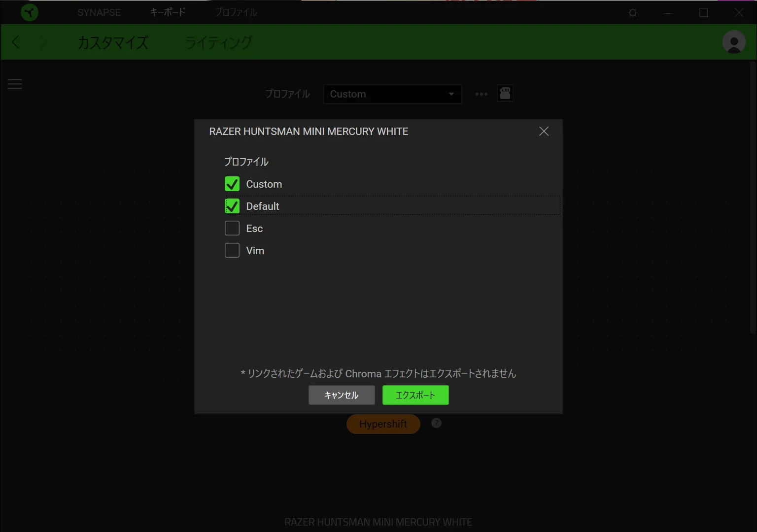Click the キャンセル button

click(342, 395)
